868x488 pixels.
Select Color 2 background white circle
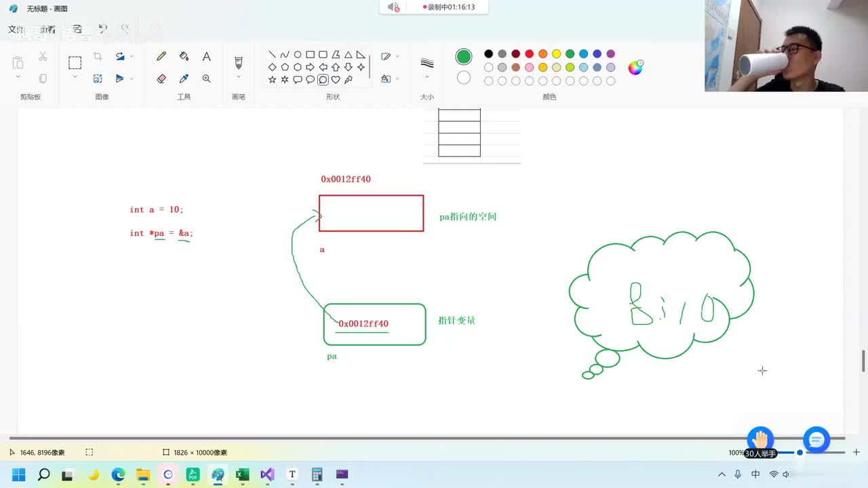pyautogui.click(x=464, y=78)
